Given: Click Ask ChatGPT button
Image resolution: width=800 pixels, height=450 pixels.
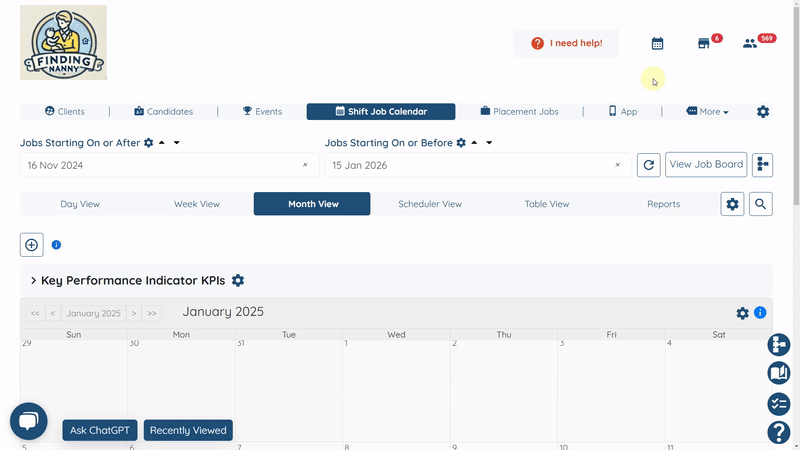Looking at the screenshot, I should 99,430.
